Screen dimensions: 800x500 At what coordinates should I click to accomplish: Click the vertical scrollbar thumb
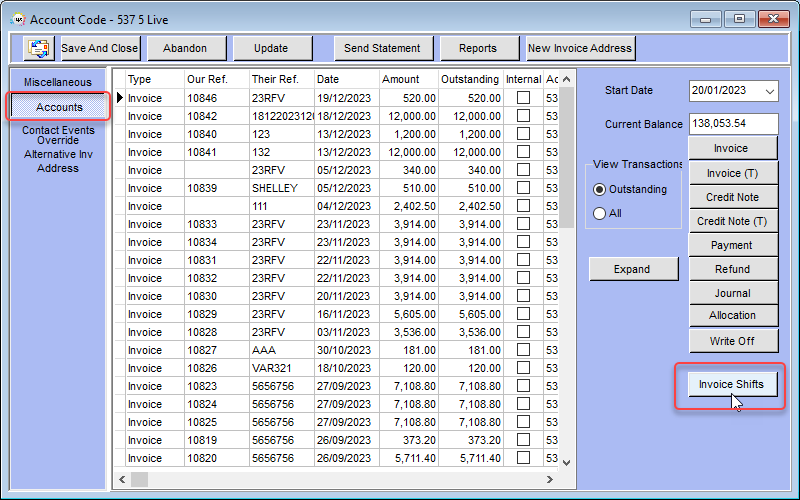click(x=566, y=157)
